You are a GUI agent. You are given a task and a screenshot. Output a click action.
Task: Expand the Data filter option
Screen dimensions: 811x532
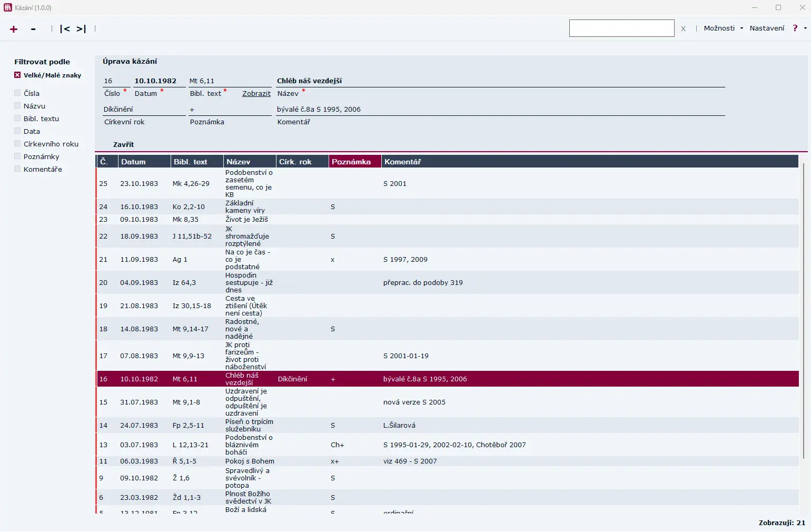pos(17,131)
